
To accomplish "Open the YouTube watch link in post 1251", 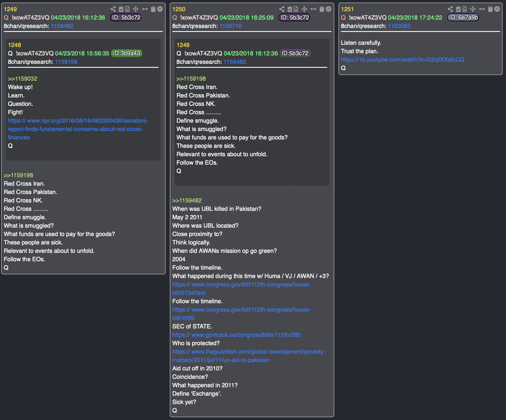I will coord(402,60).
